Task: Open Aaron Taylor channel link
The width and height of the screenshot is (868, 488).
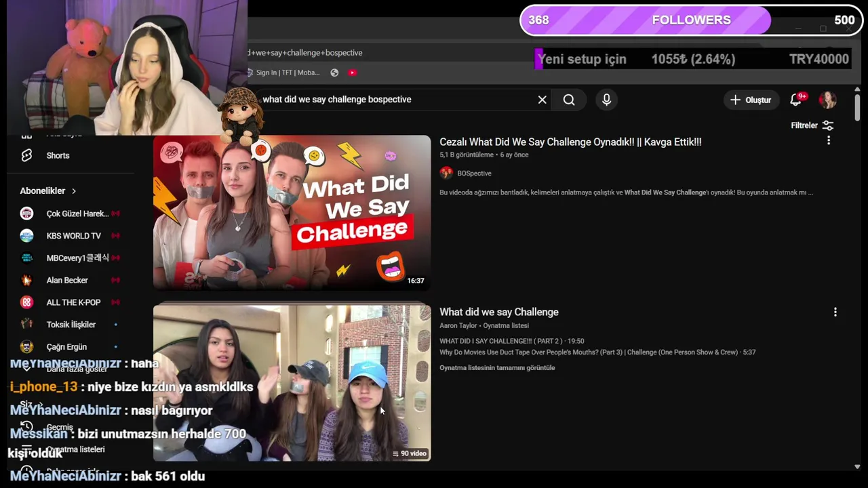Action: click(458, 325)
